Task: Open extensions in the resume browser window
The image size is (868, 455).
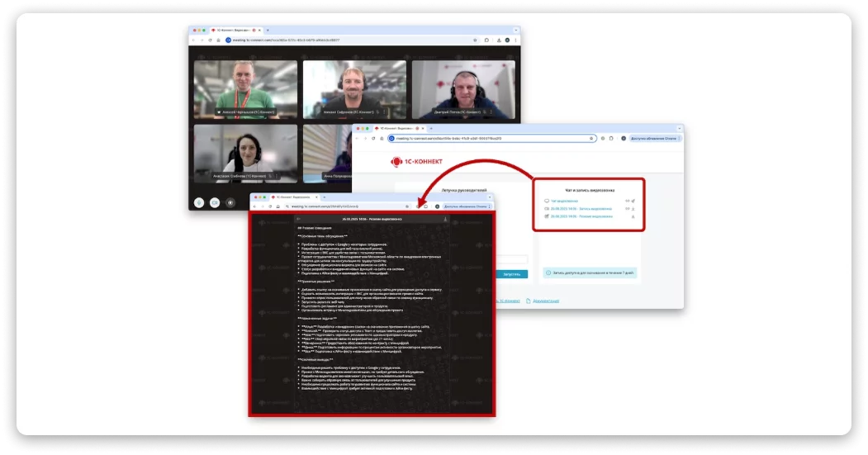Action: coord(425,206)
